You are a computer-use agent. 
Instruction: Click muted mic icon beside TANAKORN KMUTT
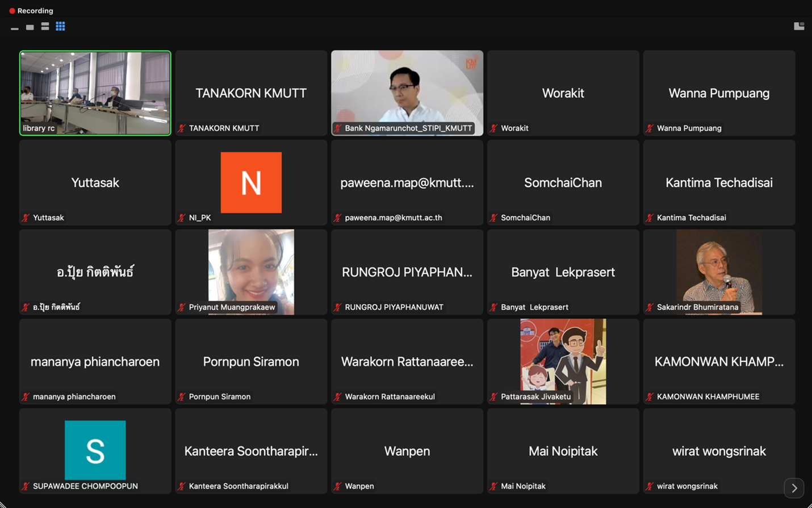click(x=182, y=128)
